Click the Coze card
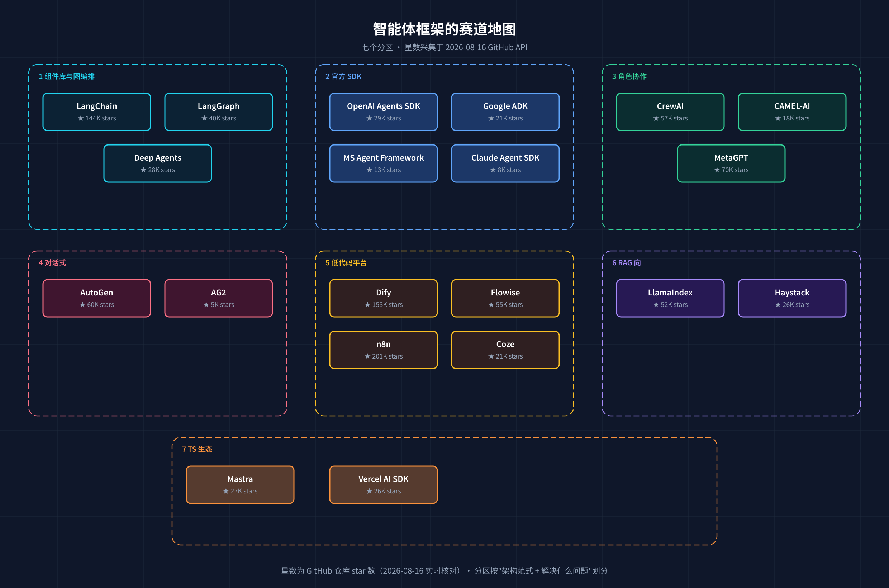Image resolution: width=889 pixels, height=588 pixels. pyautogui.click(x=505, y=350)
